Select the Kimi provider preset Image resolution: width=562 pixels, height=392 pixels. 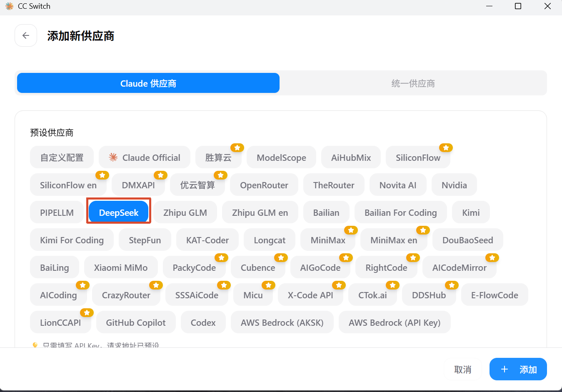(471, 212)
